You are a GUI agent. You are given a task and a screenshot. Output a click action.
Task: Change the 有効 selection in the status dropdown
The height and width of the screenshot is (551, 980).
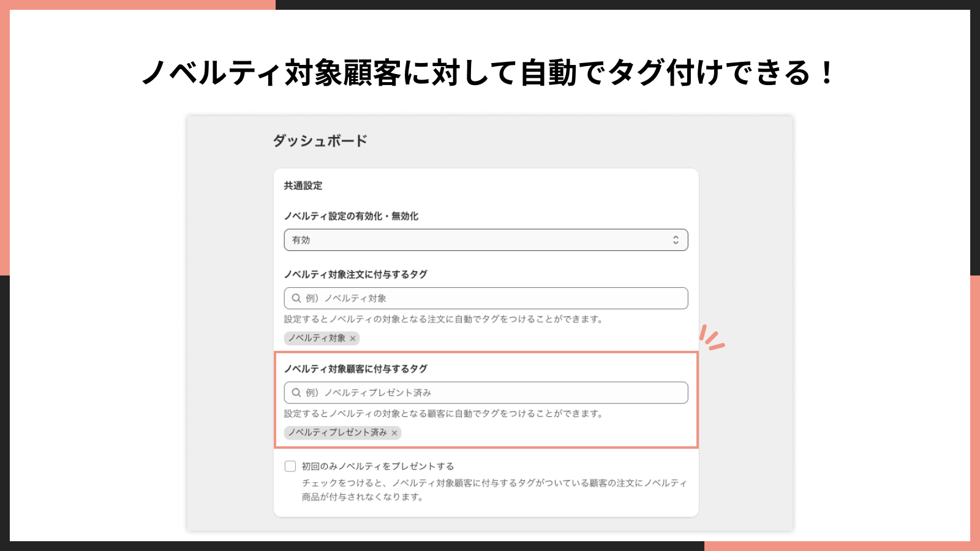[x=486, y=239]
